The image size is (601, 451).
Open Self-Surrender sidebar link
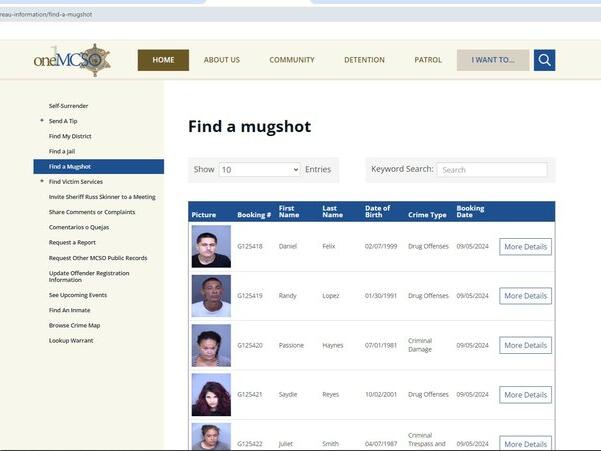[x=68, y=106]
